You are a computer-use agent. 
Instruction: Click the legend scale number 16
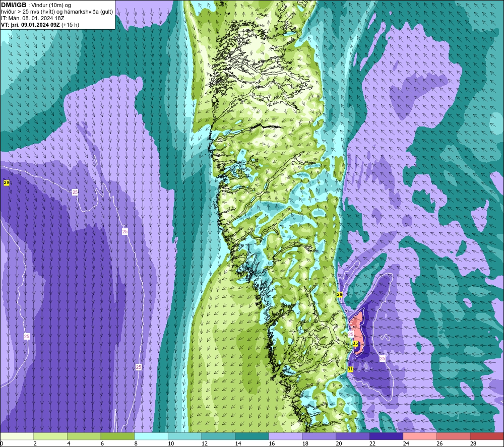[x=272, y=443]
